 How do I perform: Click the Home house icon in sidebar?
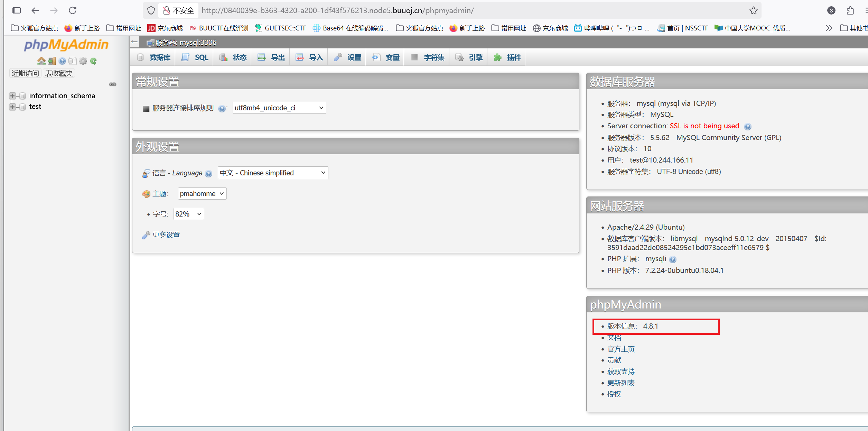pos(41,61)
